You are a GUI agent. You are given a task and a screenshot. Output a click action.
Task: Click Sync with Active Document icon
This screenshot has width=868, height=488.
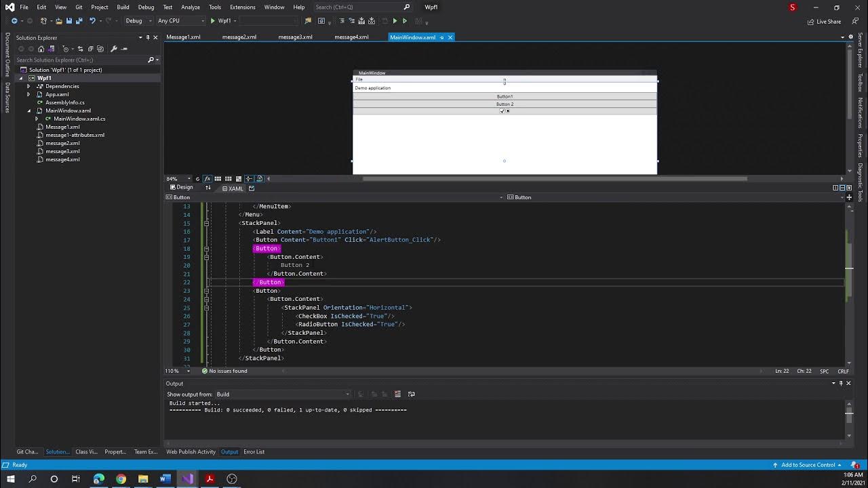pyautogui.click(x=80, y=49)
